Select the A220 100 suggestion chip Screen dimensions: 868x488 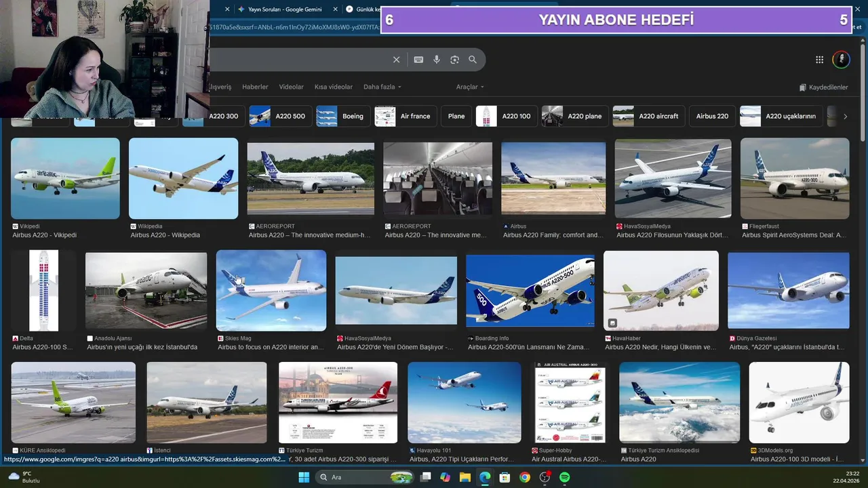506,116
